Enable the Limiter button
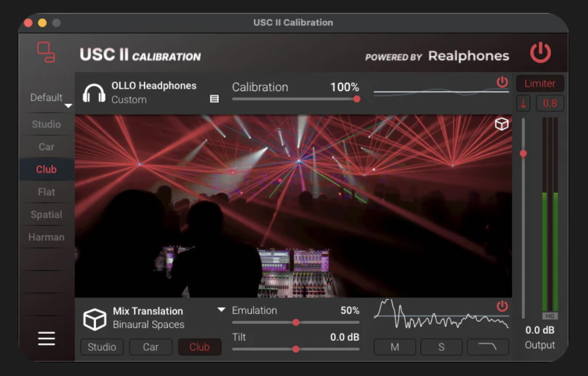Image resolution: width=588 pixels, height=376 pixels. coord(540,83)
